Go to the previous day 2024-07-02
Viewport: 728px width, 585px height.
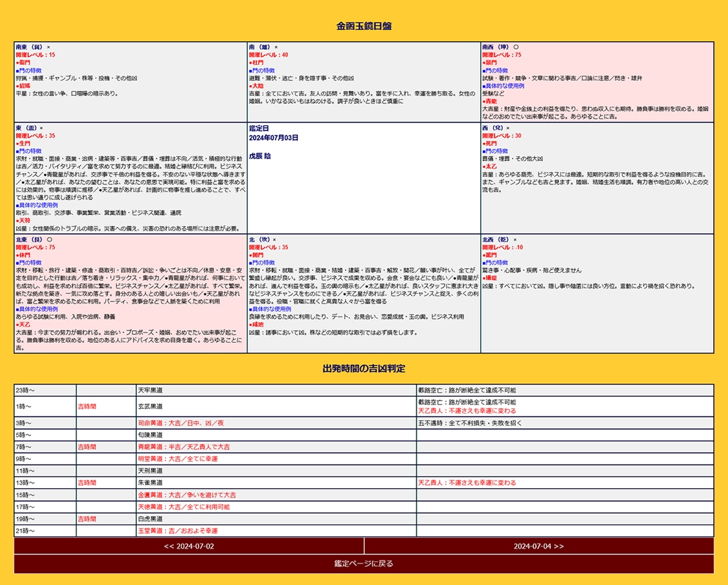click(x=189, y=546)
